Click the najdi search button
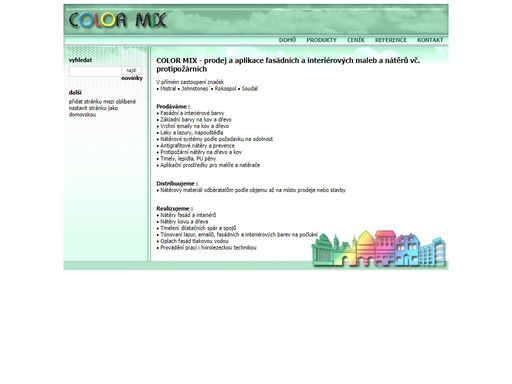 click(131, 70)
